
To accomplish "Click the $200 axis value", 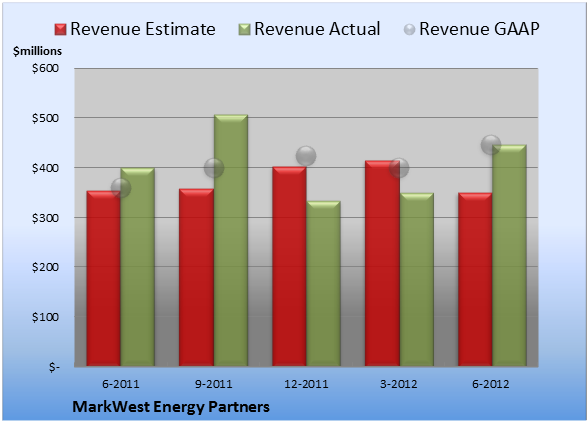I will click(45, 267).
